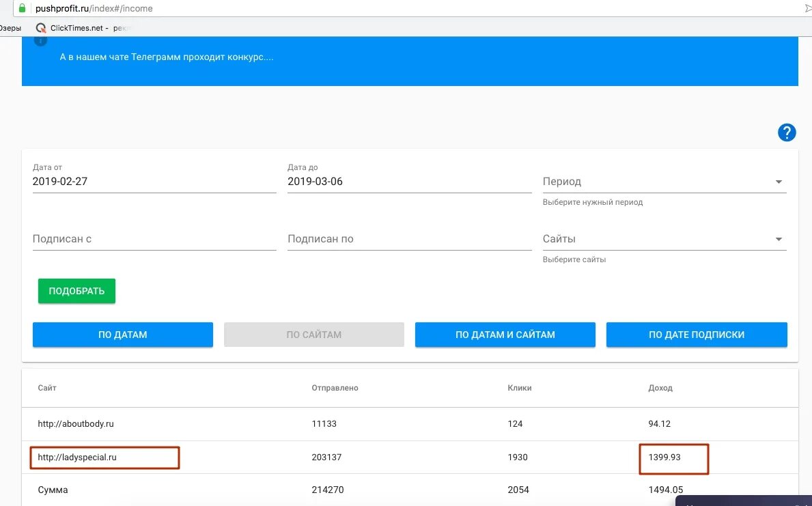The width and height of the screenshot is (812, 506).
Task: Click income value 1399.93
Action: (x=664, y=458)
